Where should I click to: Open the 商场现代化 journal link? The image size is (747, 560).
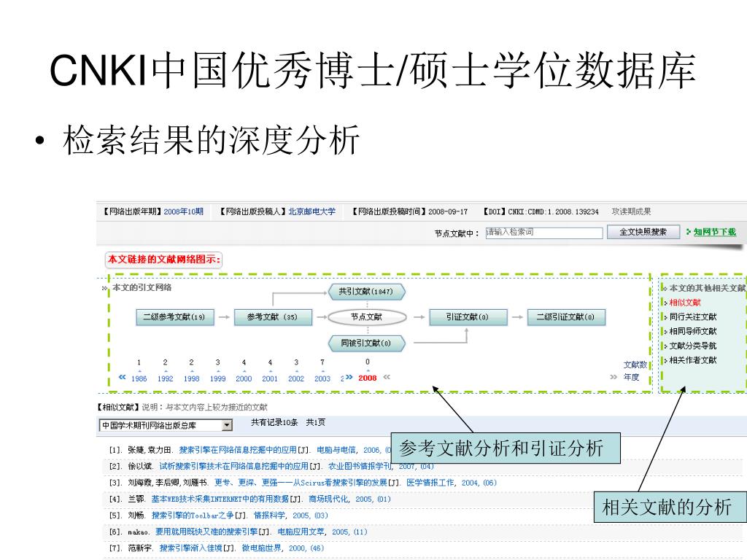(x=329, y=499)
